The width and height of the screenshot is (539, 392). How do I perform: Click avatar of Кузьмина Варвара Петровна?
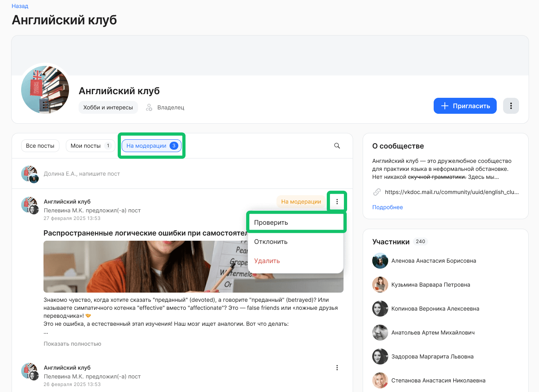(x=380, y=285)
